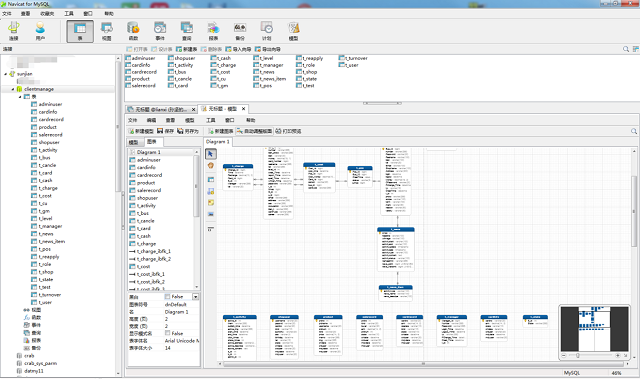Select the pointer tool in the diagram palette
640x379 pixels.
click(211, 154)
